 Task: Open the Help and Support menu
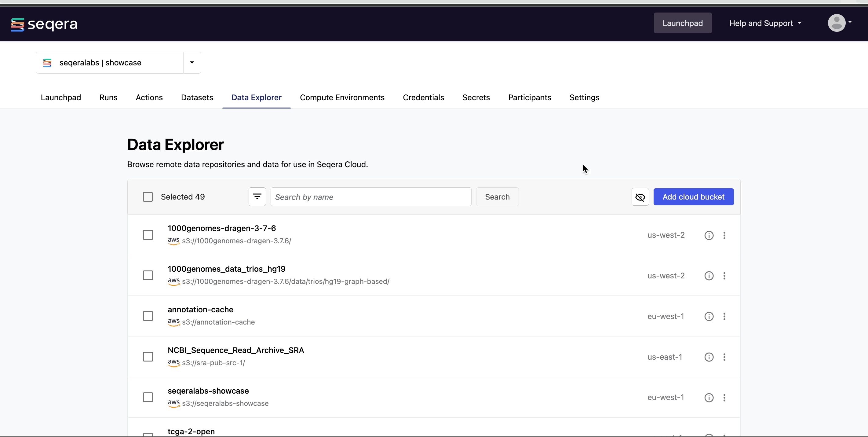(x=765, y=23)
